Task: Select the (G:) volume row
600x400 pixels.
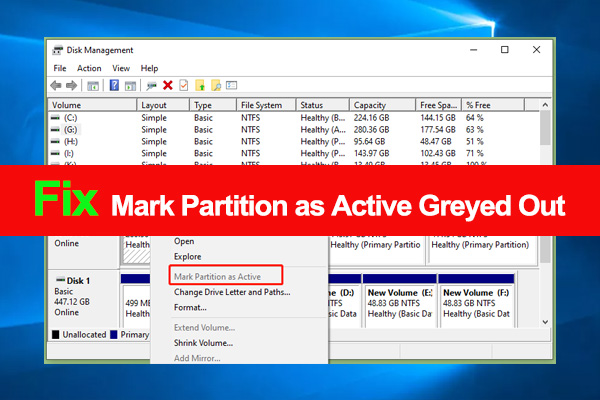Action: 294,129
